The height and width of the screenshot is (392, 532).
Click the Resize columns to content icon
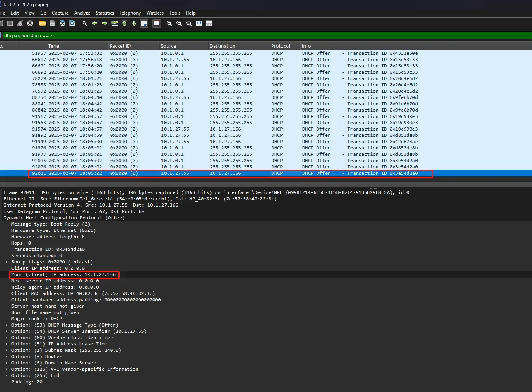coord(199,23)
